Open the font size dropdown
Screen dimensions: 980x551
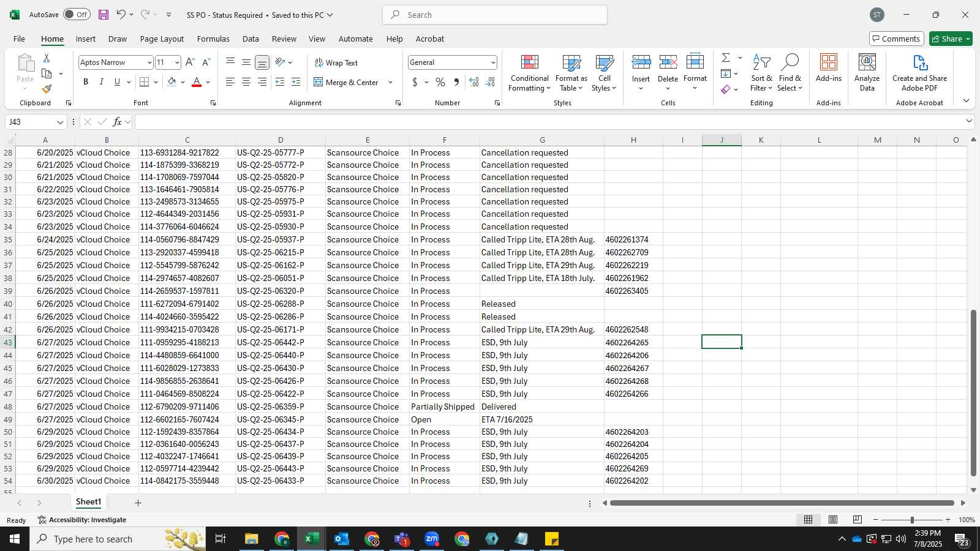[x=177, y=62]
